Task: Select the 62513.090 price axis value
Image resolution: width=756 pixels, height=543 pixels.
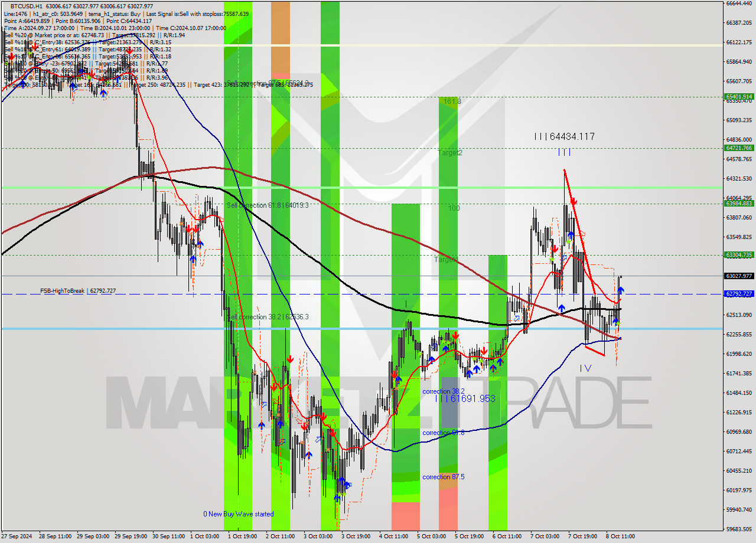Action: (739, 315)
